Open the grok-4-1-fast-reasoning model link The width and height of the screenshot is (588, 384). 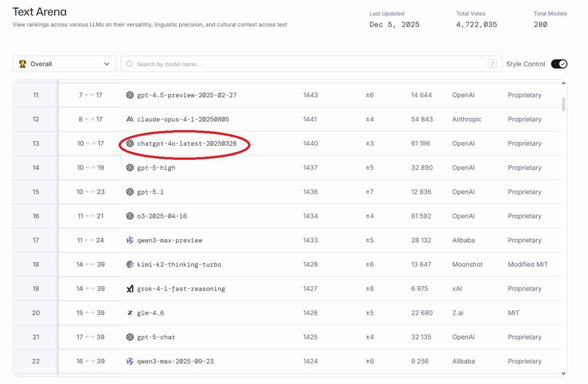point(181,289)
